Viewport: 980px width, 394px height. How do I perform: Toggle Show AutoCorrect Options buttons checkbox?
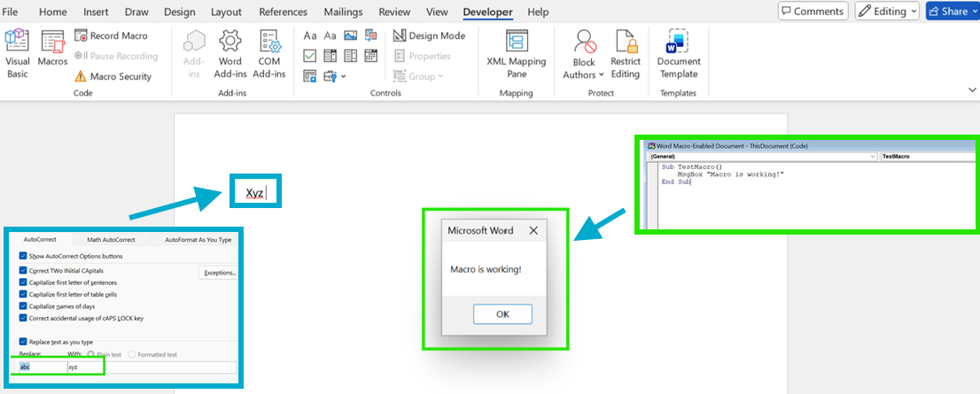point(23,256)
